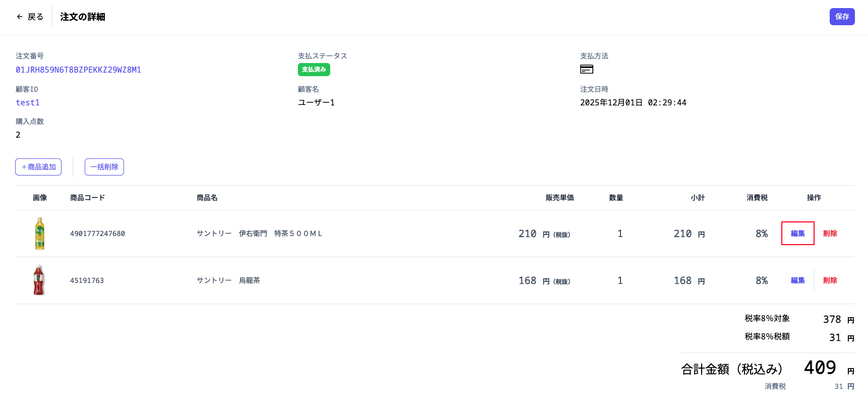This screenshot has height=407, width=868.
Task: Click the 商品コード column header
Action: (x=88, y=198)
